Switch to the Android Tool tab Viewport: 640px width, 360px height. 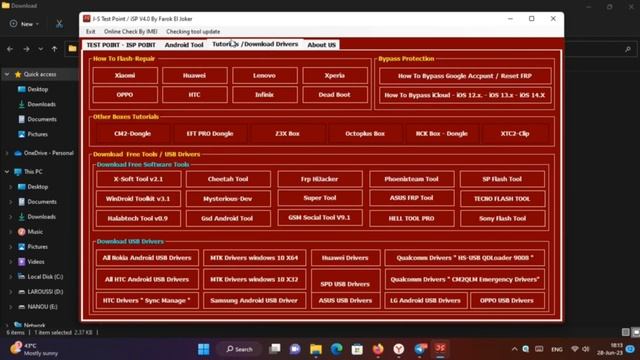(184, 45)
